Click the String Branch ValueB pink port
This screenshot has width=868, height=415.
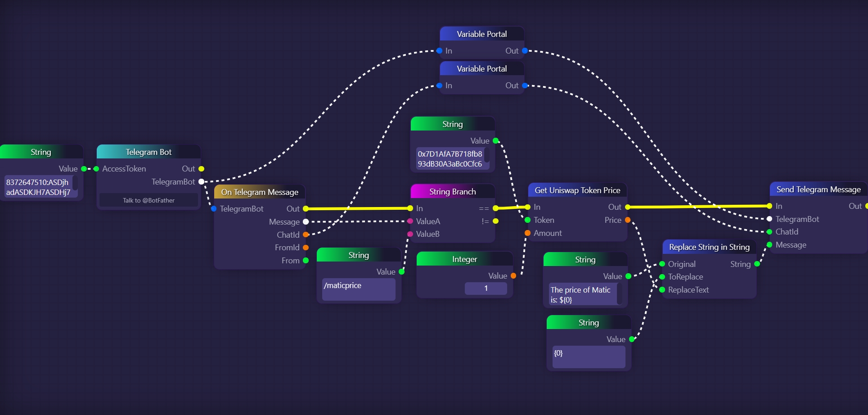click(410, 234)
